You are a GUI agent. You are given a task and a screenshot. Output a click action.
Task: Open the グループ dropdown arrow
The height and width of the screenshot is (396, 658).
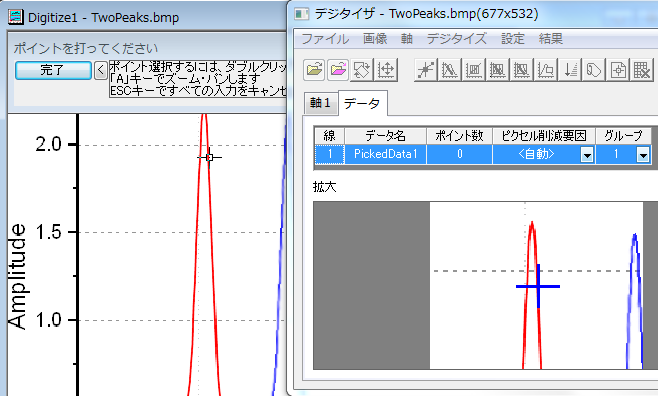pos(643,155)
